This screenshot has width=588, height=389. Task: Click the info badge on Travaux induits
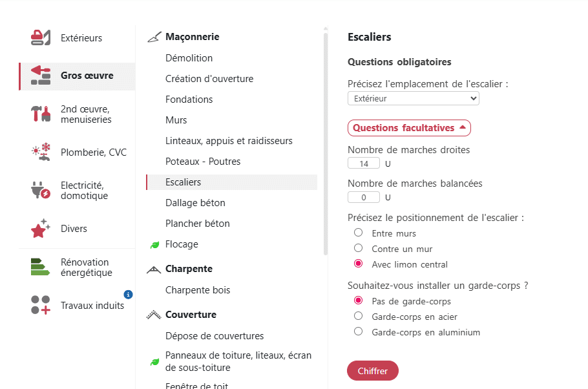(128, 295)
